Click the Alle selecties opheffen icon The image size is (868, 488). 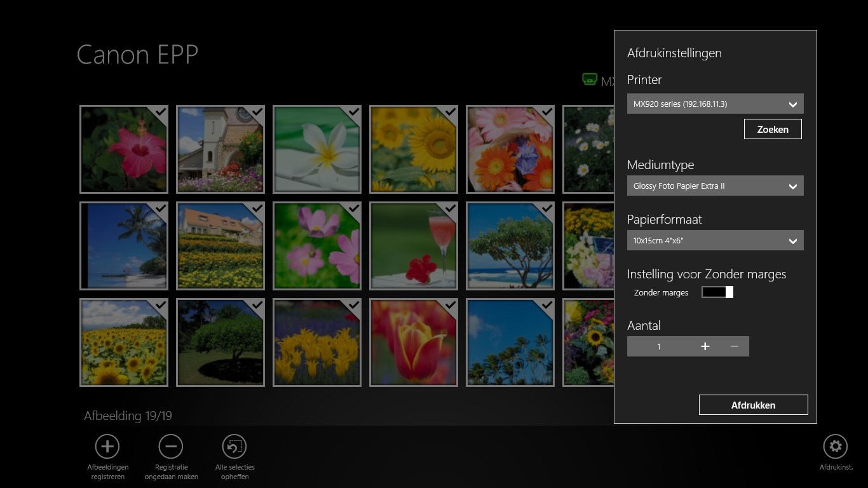(x=234, y=447)
